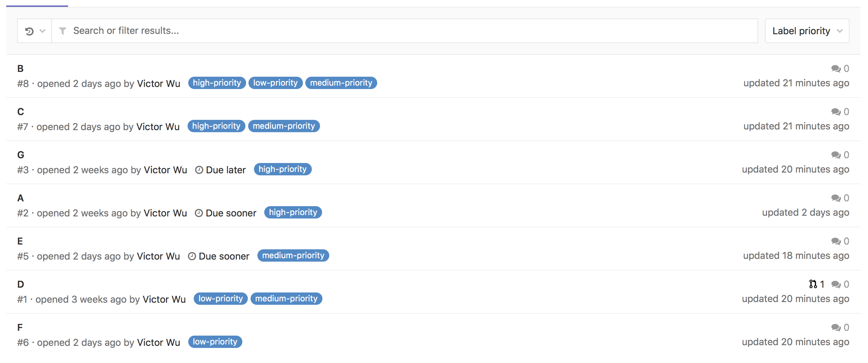Filter by low-priority label on issue F

pos(215,341)
